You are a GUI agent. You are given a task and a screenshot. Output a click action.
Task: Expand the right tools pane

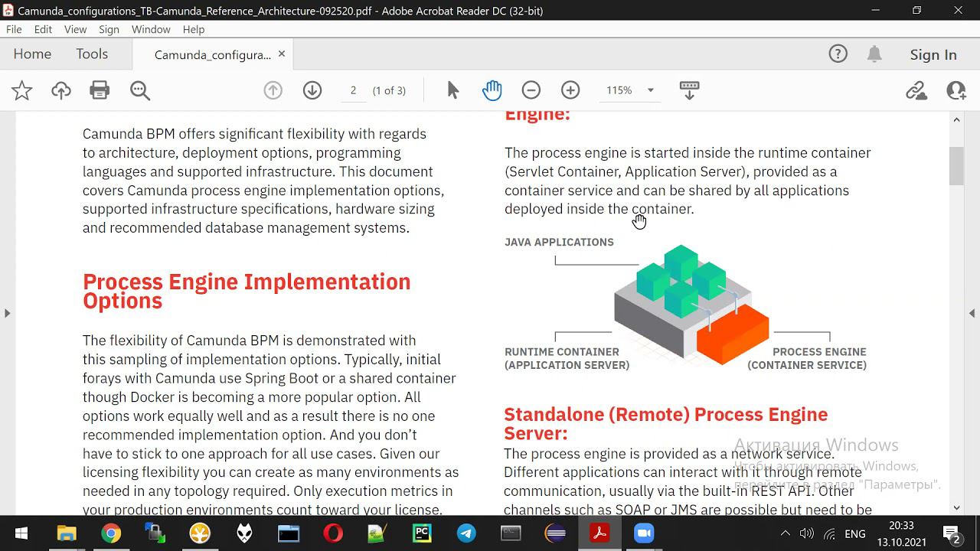[972, 313]
